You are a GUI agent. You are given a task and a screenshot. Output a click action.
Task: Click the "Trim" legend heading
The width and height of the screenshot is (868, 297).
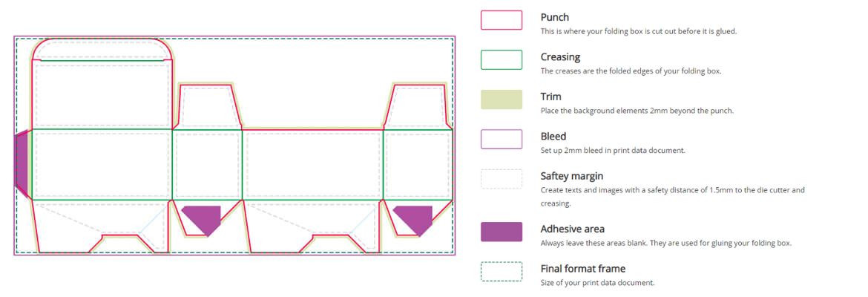click(x=550, y=97)
